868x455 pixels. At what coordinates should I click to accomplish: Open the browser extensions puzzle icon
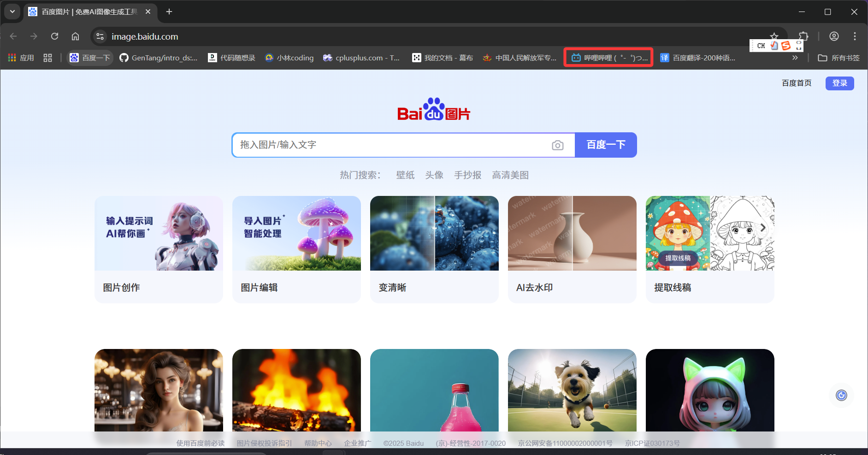(x=804, y=36)
